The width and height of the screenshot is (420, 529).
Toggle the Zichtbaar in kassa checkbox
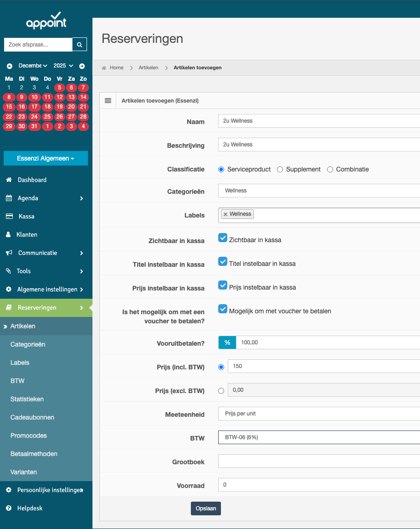(x=223, y=238)
